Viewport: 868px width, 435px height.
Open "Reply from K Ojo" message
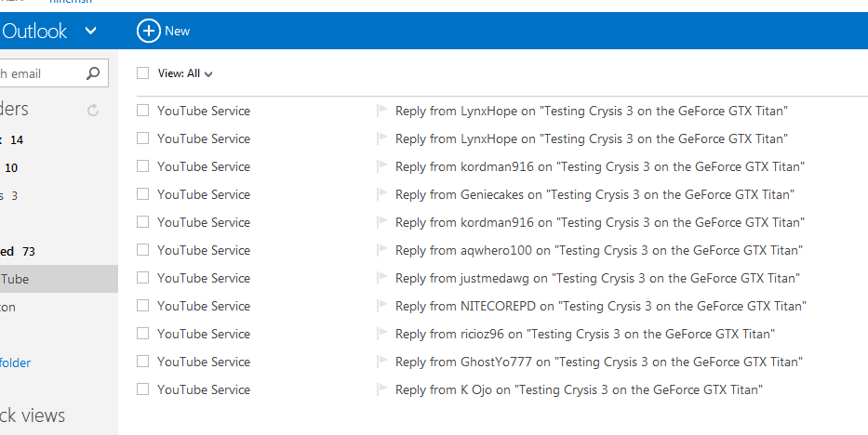579,389
